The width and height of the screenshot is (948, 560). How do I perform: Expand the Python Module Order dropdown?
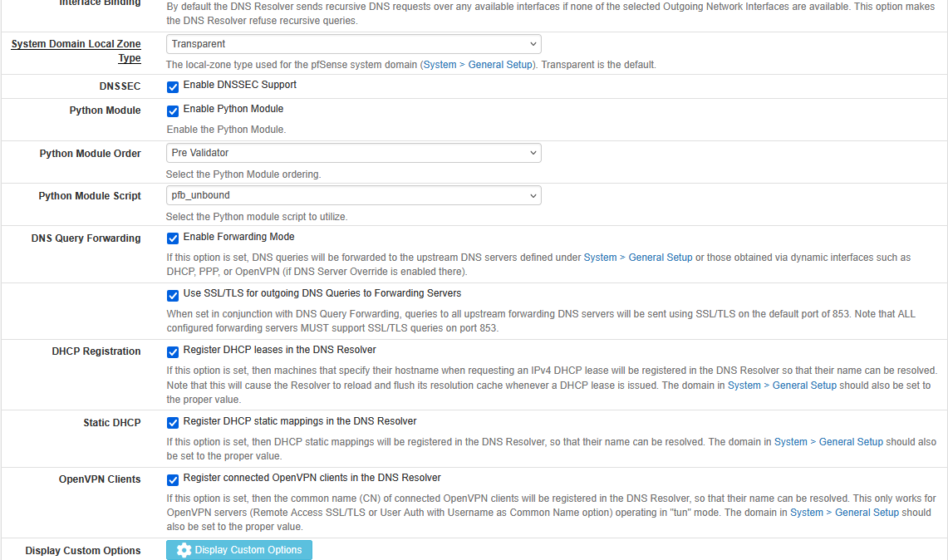(x=353, y=153)
